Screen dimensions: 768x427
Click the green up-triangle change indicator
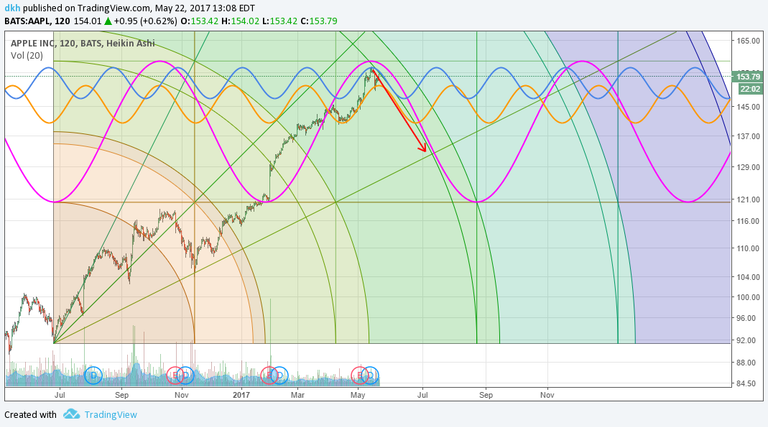coord(107,21)
